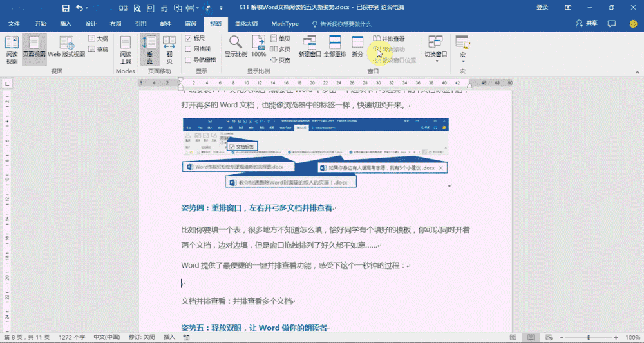
Task: Click New Window (新建窗口) icon
Action: click(x=309, y=48)
